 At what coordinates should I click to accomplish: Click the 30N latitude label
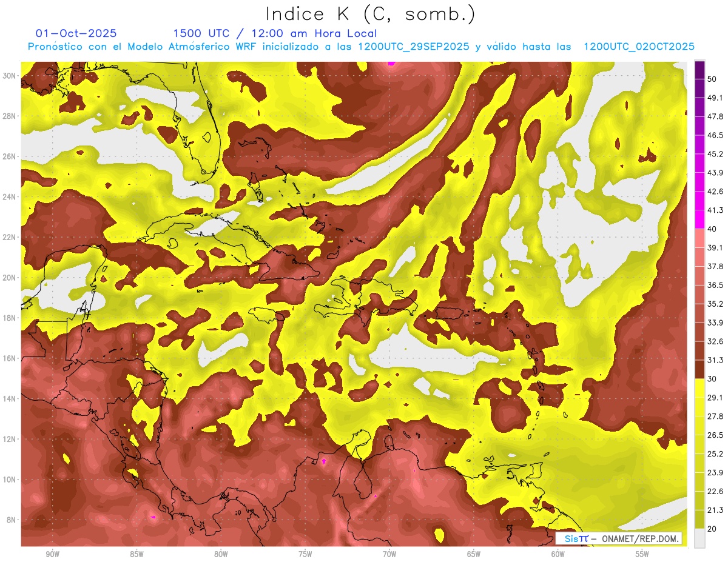9,75
